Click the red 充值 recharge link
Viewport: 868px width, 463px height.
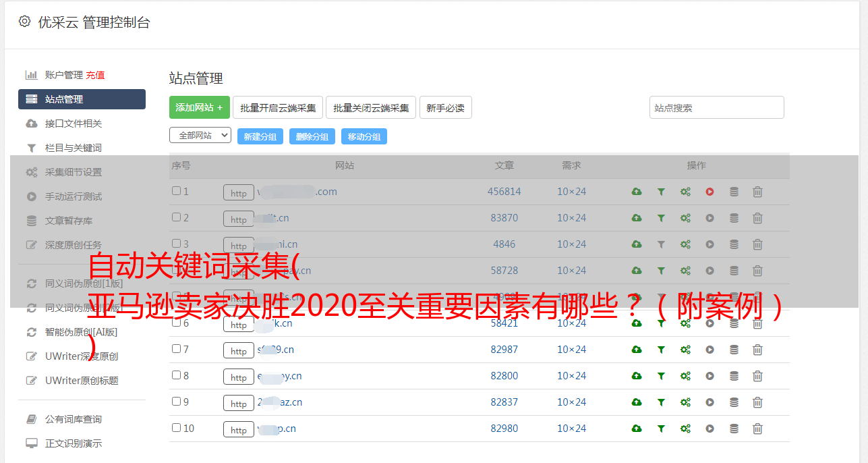[95, 75]
